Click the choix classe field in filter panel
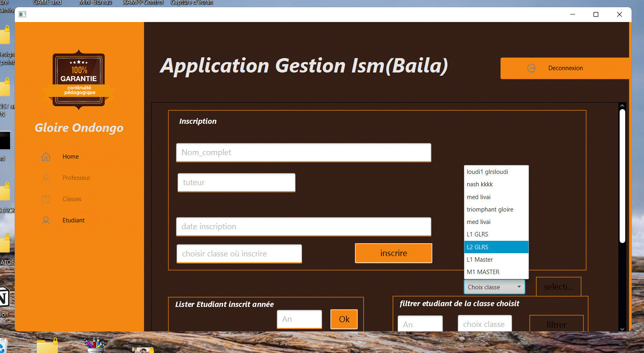 pos(485,323)
